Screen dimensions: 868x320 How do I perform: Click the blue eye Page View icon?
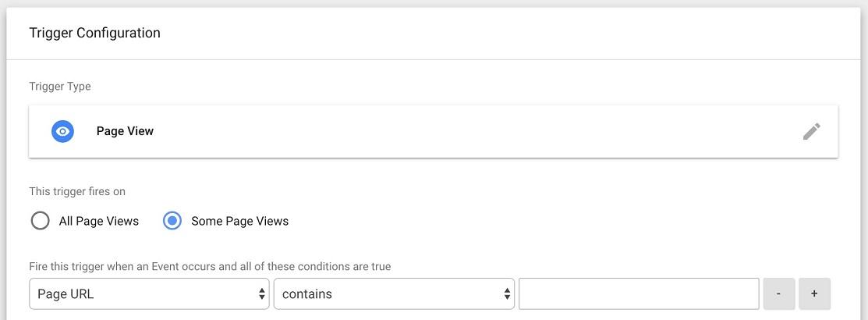tap(62, 131)
